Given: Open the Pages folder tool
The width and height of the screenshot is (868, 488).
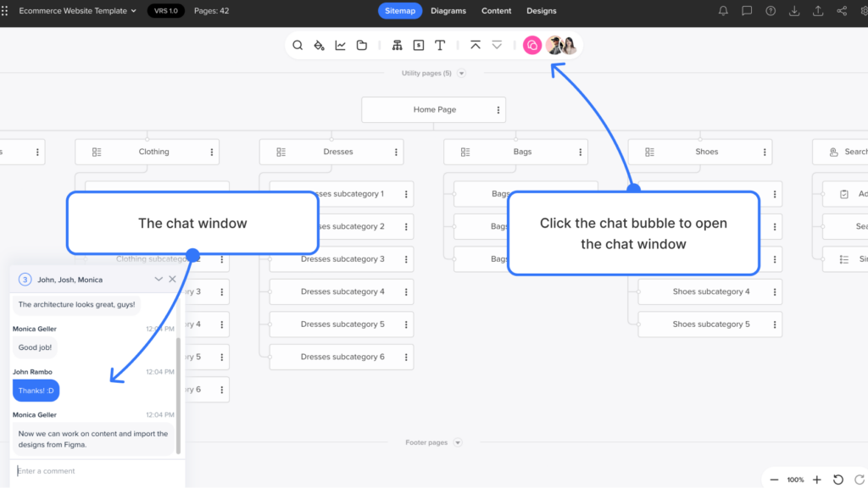Looking at the screenshot, I should click(x=361, y=45).
